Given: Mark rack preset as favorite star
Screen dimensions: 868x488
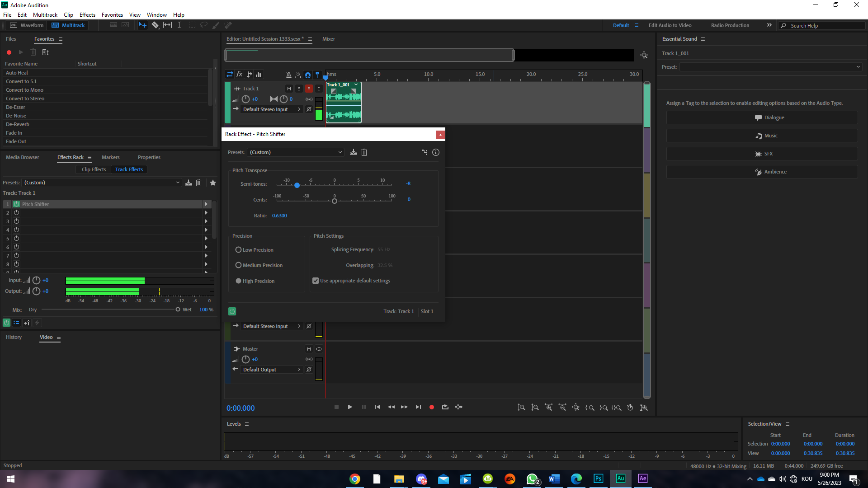Looking at the screenshot, I should click(x=213, y=183).
